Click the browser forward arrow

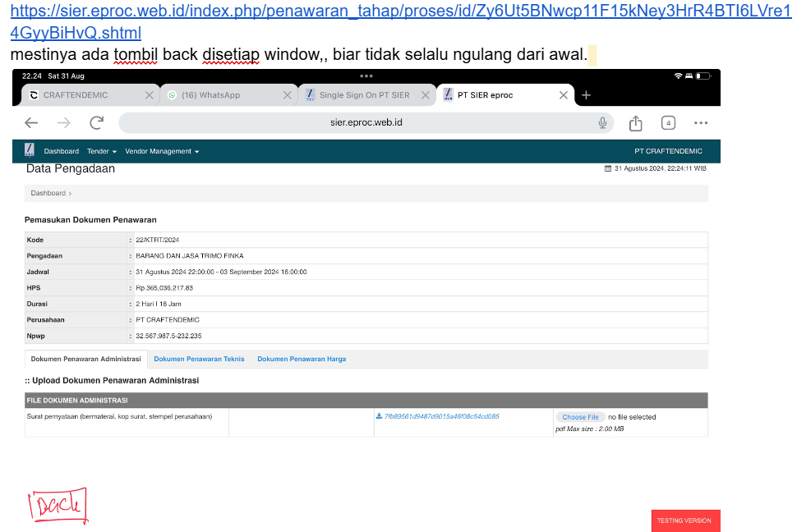pyautogui.click(x=63, y=122)
